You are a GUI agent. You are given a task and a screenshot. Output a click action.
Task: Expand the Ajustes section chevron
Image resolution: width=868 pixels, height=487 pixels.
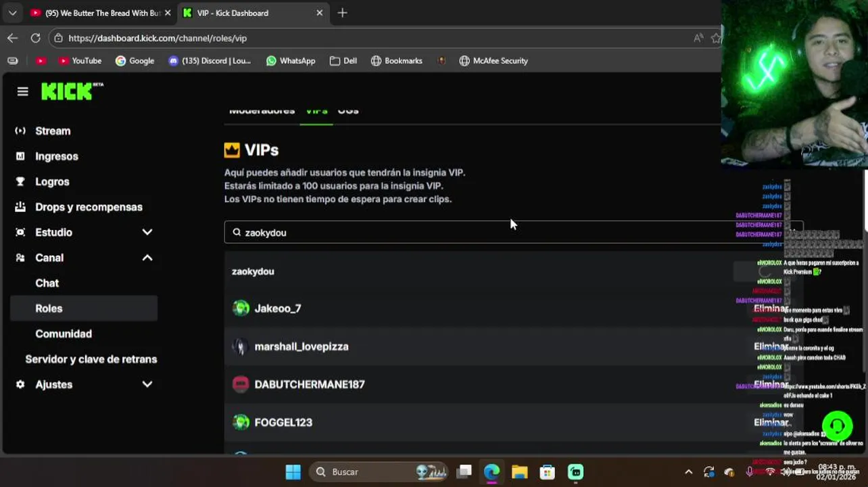[147, 384]
